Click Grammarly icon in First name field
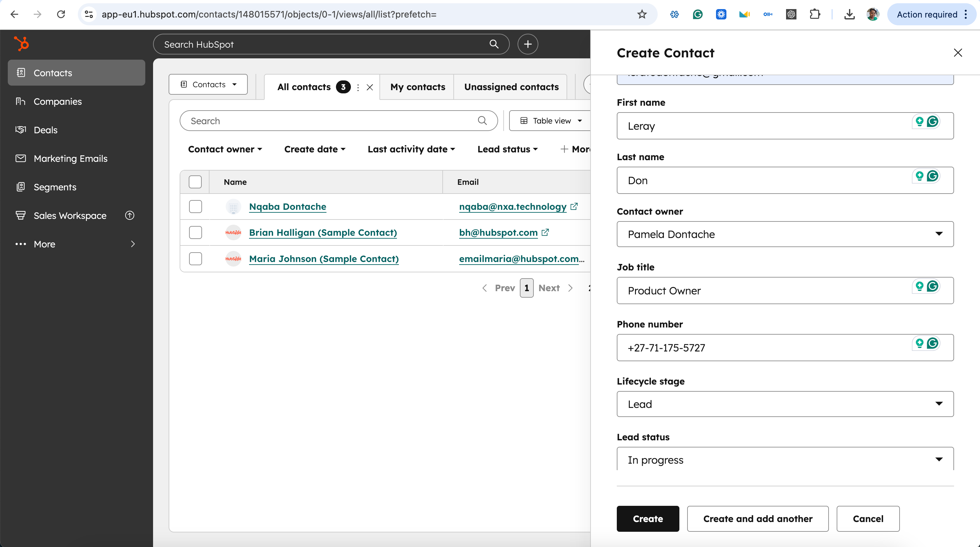 [x=932, y=121]
